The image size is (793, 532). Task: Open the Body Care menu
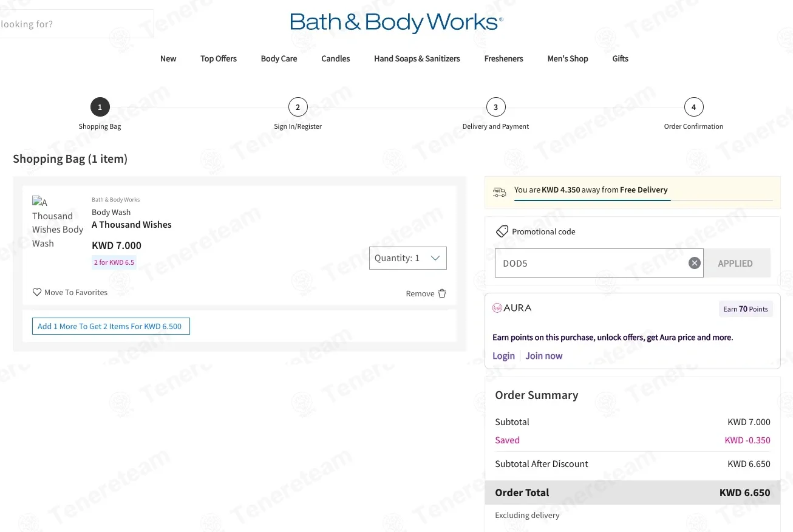(x=279, y=59)
